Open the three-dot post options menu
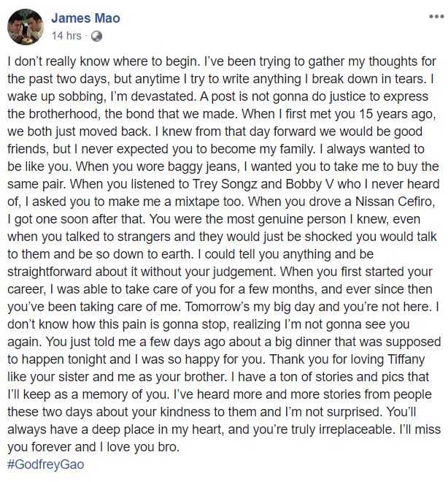The image size is (448, 482). click(x=432, y=15)
